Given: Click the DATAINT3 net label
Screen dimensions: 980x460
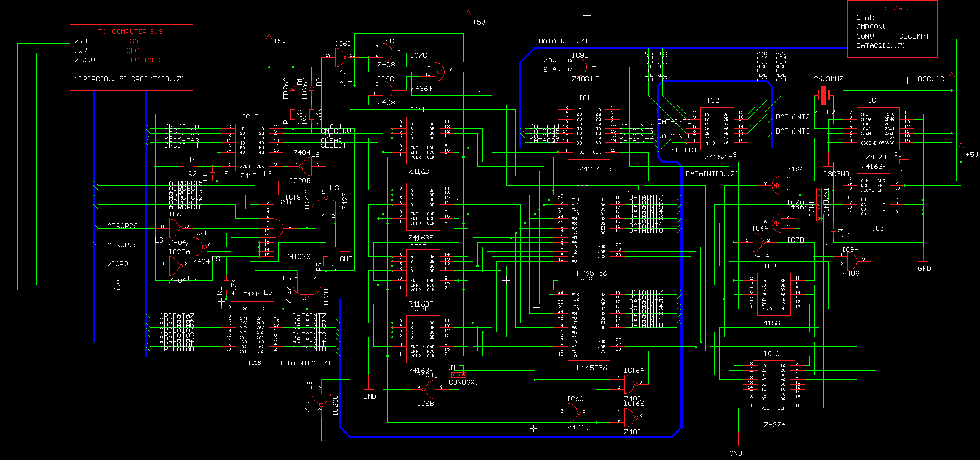Looking at the screenshot, I should tap(792, 131).
